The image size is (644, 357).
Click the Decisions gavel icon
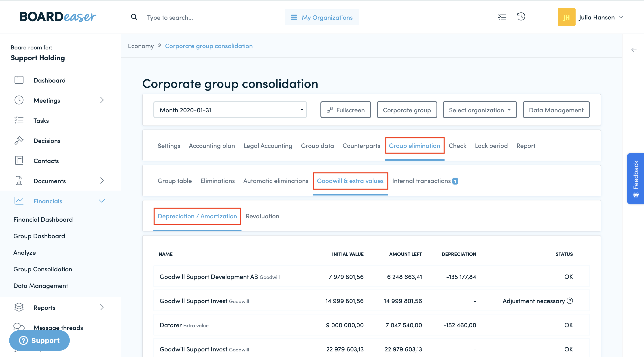click(19, 140)
